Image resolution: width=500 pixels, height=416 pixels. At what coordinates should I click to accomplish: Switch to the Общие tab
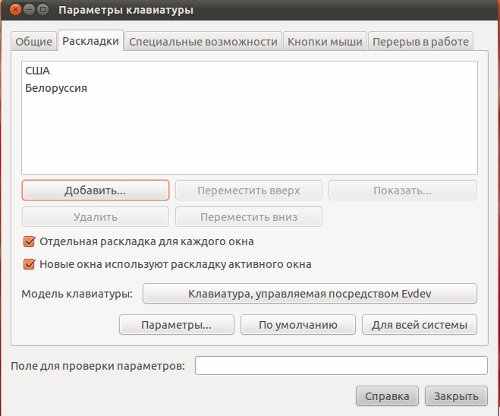coord(34,42)
